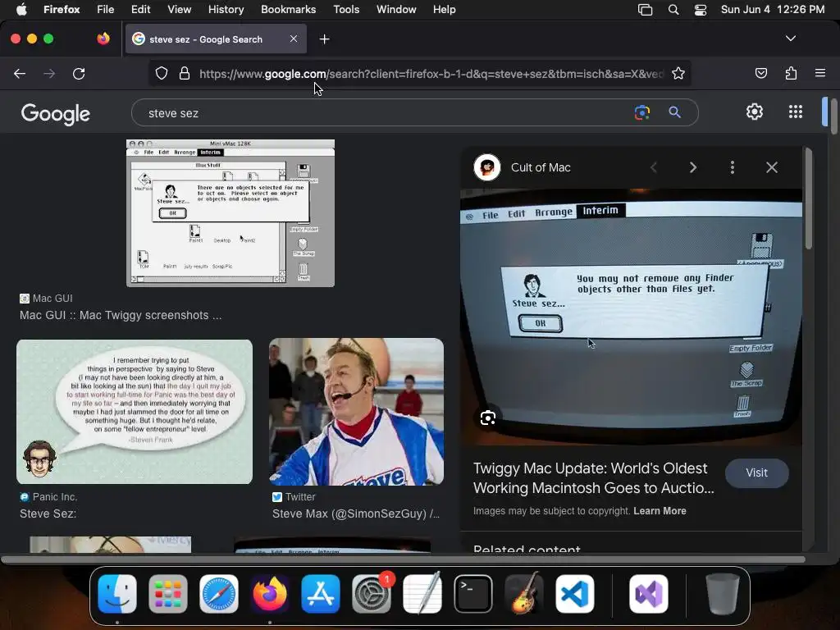This screenshot has height=630, width=840.
Task: Open the Tools menu
Action: [346, 9]
